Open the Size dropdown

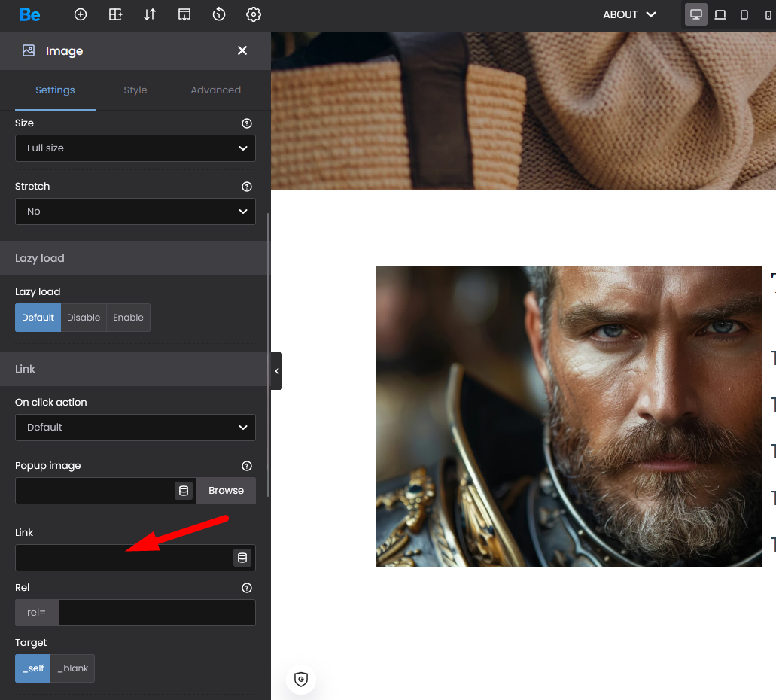pyautogui.click(x=135, y=148)
